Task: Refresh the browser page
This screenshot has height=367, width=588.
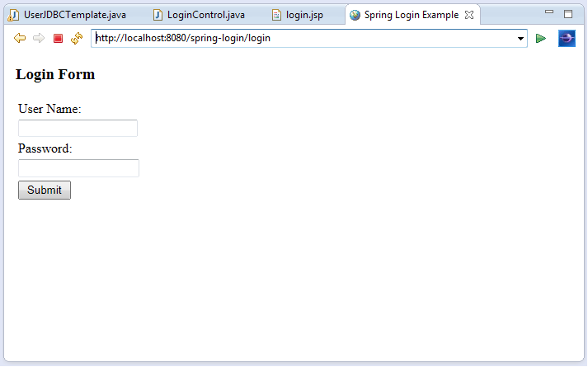Action: (77, 39)
